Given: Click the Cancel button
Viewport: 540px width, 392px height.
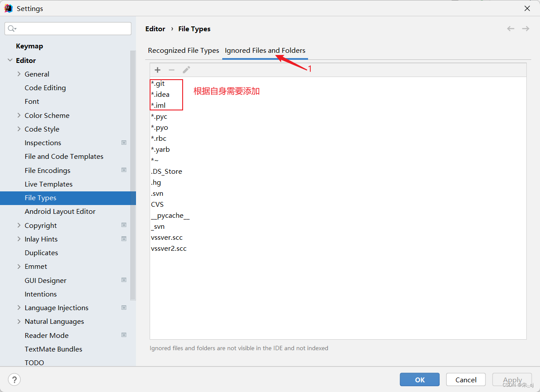Looking at the screenshot, I should pos(466,379).
